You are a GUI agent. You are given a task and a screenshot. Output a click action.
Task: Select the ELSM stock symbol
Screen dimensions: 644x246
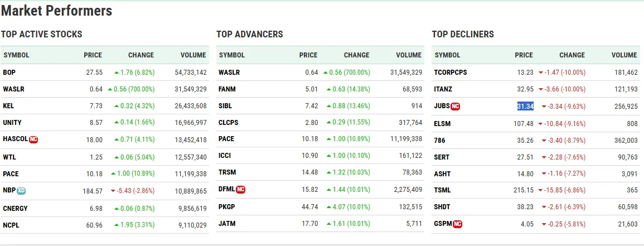click(x=443, y=123)
